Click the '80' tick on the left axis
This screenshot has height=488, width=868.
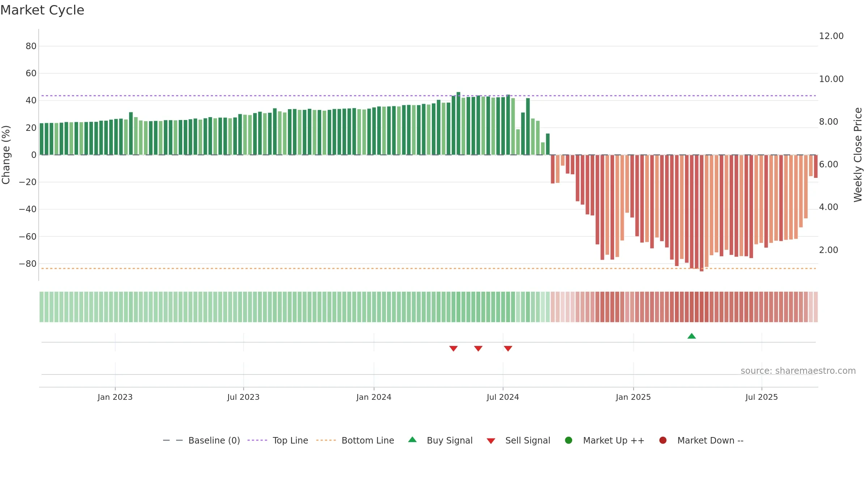pyautogui.click(x=31, y=46)
